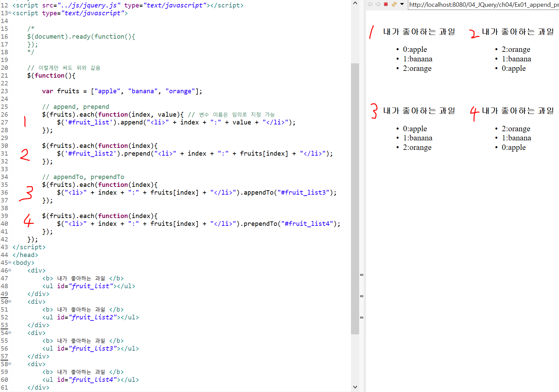
Task: Collapse the div fold at line 46
Action: coord(10,270)
